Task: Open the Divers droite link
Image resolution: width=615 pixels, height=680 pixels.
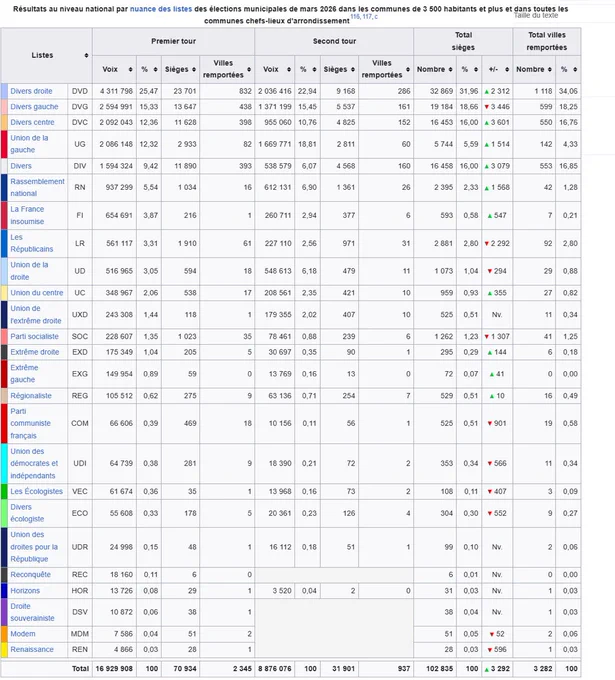Action: click(x=31, y=91)
